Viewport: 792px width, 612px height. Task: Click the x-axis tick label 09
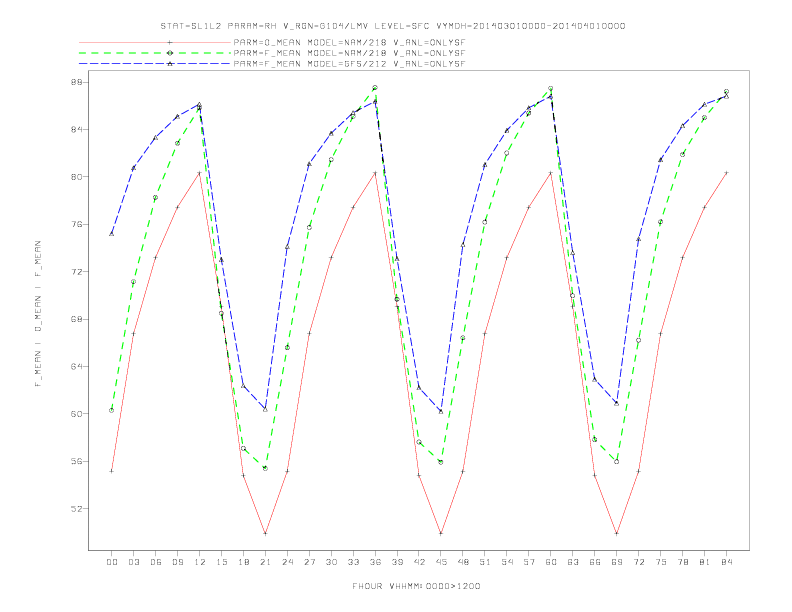[177, 562]
